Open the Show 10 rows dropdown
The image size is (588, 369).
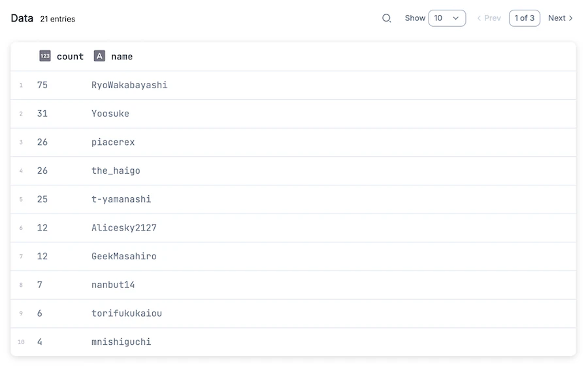tap(447, 18)
